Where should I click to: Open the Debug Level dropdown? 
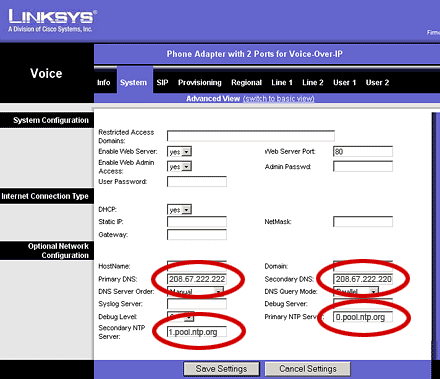pyautogui.click(x=180, y=317)
